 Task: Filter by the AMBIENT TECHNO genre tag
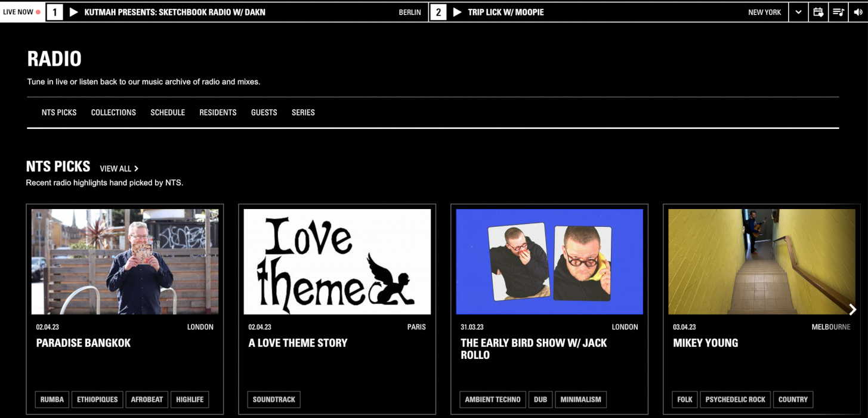click(x=493, y=399)
